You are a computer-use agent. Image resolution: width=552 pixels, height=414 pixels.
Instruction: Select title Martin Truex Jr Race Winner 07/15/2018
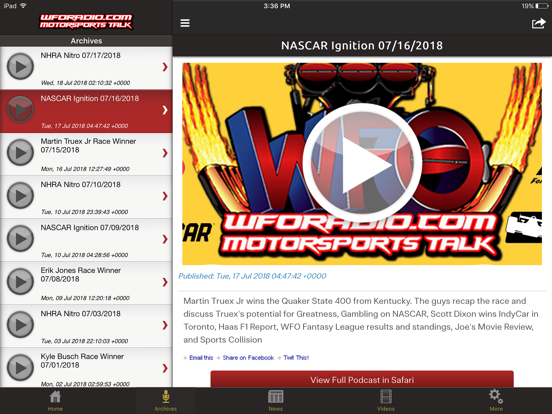[88, 145]
